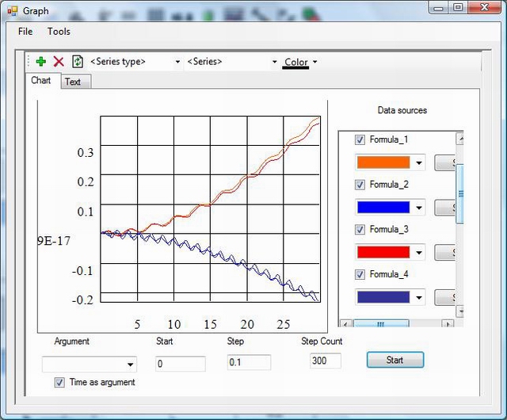Toggle the Formula_4 checkbox

point(360,275)
